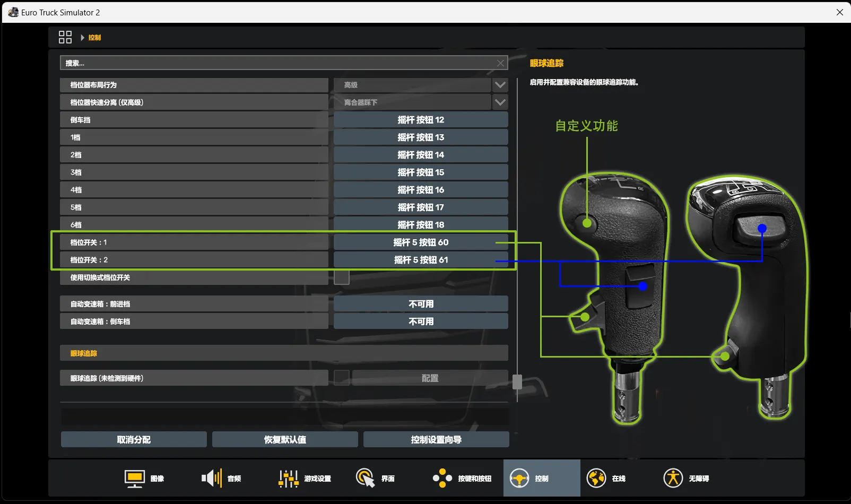Open the main menu grid icon
Image resolution: width=851 pixels, height=504 pixels.
[65, 37]
